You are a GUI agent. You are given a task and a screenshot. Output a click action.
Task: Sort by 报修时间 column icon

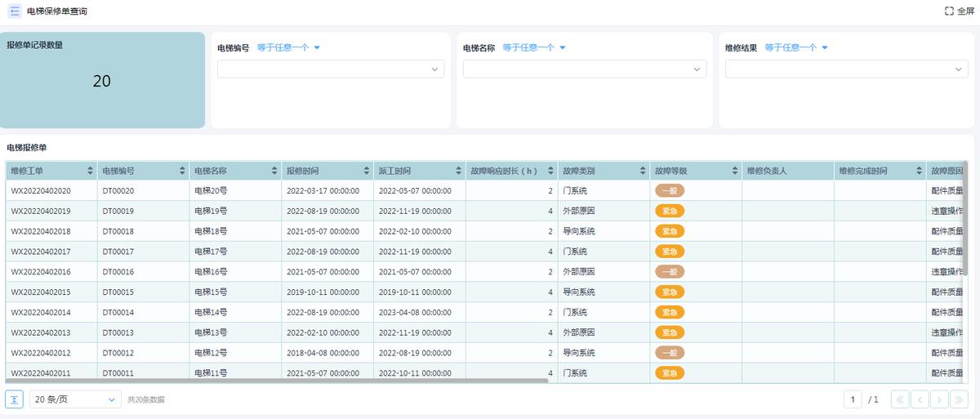pyautogui.click(x=366, y=171)
